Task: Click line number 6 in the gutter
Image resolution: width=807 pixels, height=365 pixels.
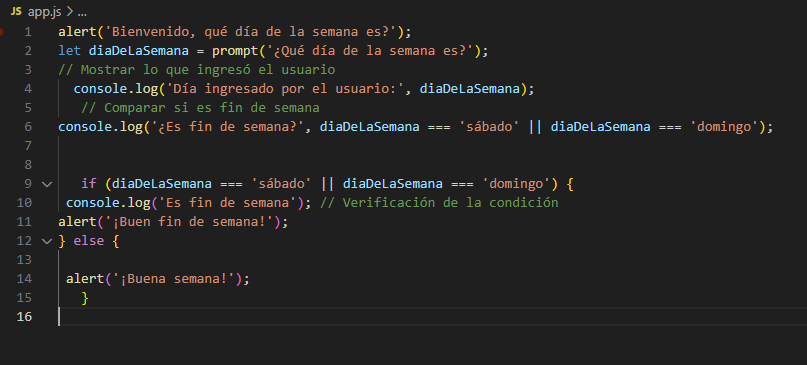Action: coord(28,127)
